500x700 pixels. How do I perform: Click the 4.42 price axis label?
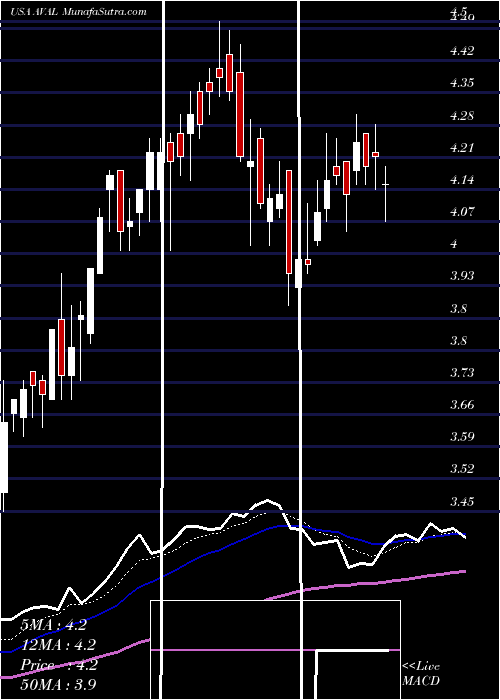coord(462,51)
